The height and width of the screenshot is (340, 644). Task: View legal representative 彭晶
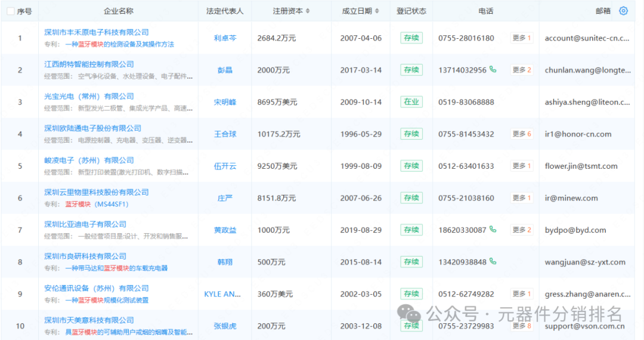tap(225, 70)
